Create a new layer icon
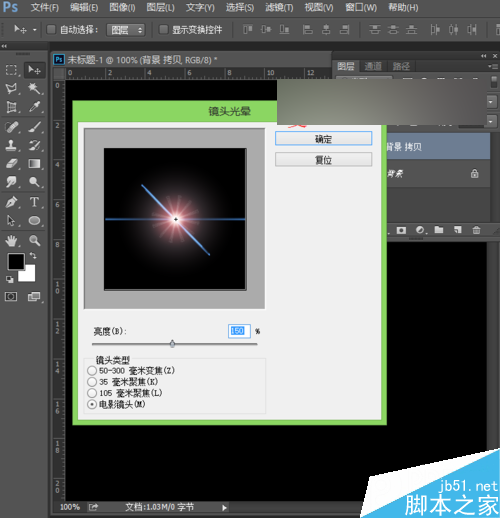 458,230
